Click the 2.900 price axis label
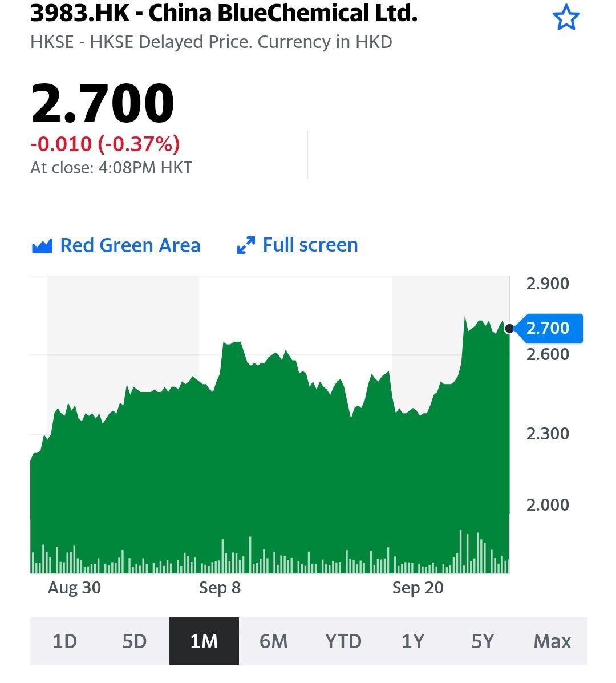Viewport: 616px width, 683px height. (x=548, y=284)
